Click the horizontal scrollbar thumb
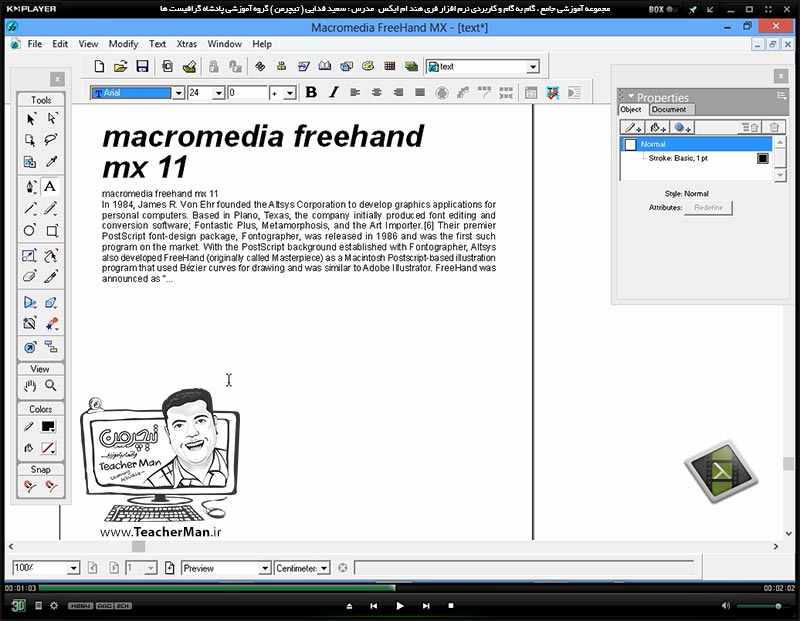Viewport: 800px width, 621px height. 138,547
